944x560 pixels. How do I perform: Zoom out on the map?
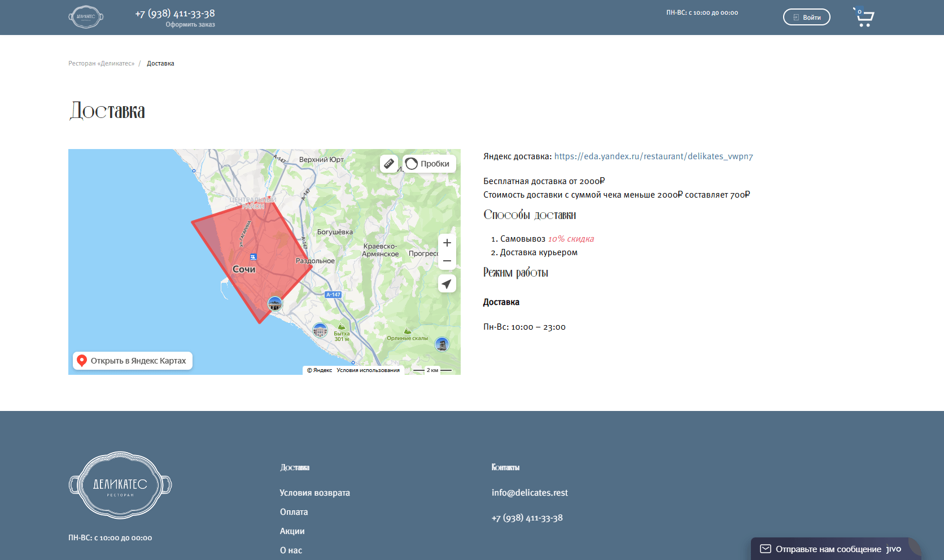(x=447, y=261)
